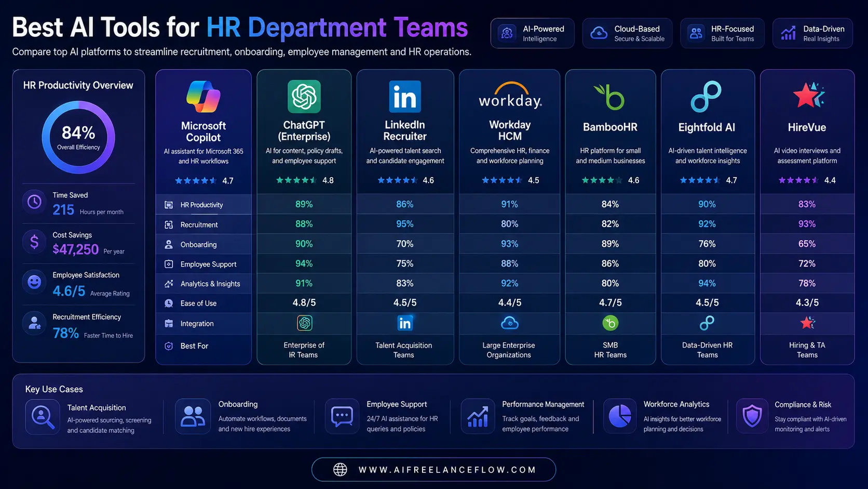
Task: Click the Recruitment Efficiency person icon
Action: (x=34, y=324)
